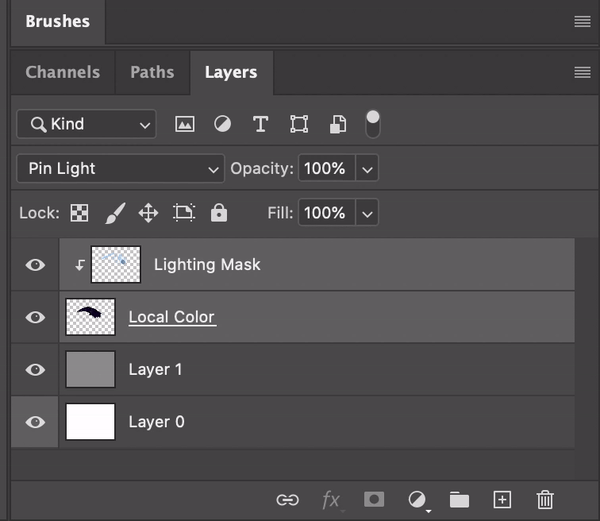This screenshot has width=600, height=521.
Task: Create a new group folder icon
Action: click(x=459, y=500)
